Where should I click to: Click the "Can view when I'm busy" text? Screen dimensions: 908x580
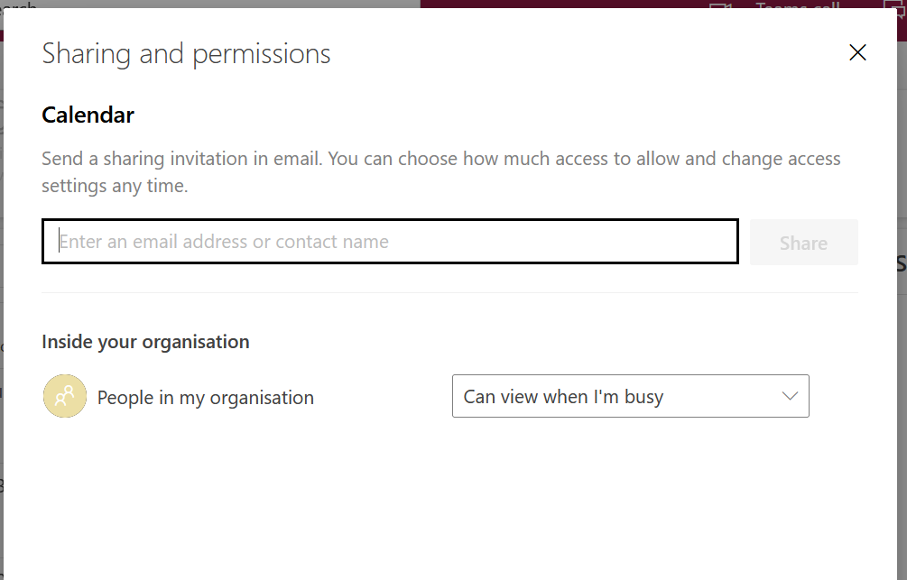[563, 397]
